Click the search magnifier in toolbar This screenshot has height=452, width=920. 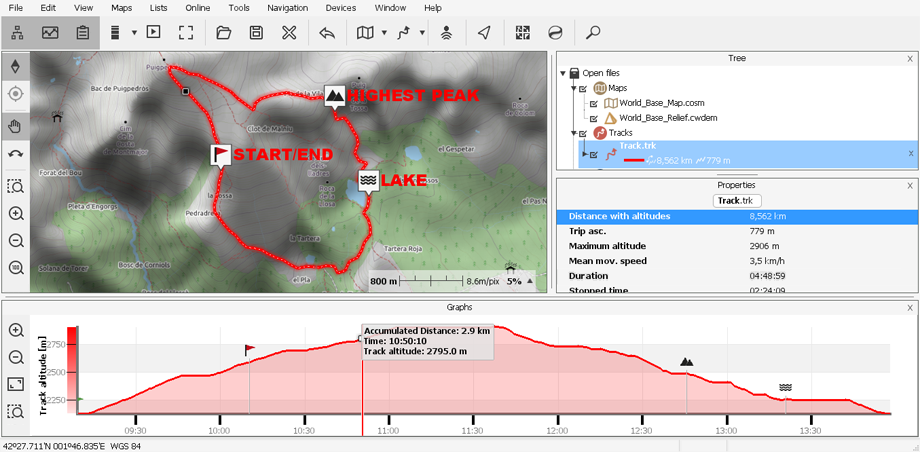click(593, 32)
